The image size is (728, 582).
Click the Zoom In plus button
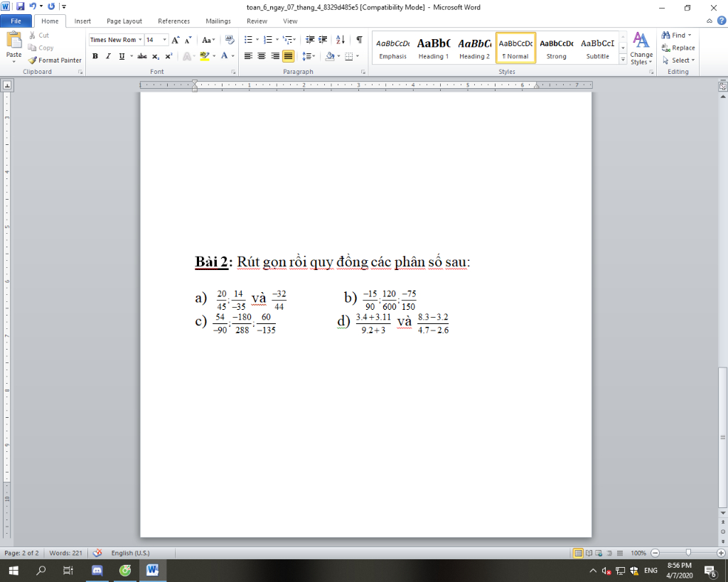[721, 553]
